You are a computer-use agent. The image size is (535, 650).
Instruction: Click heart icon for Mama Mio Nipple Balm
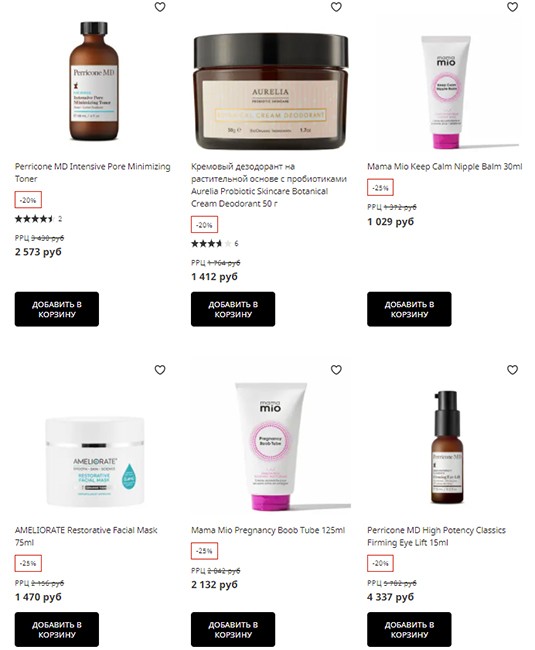(513, 7)
